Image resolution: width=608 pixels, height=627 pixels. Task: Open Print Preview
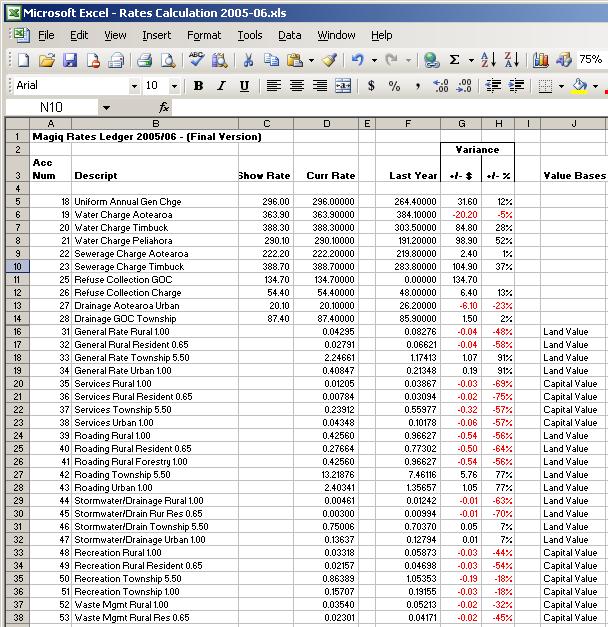coord(168,61)
